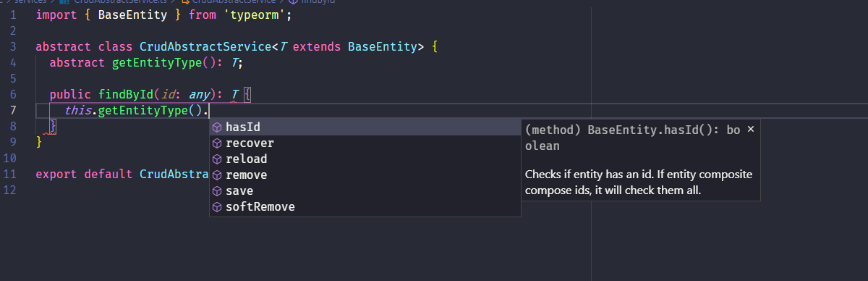This screenshot has width=868, height=281.
Task: Click the 'this' keyword on line 7
Action: [x=77, y=110]
